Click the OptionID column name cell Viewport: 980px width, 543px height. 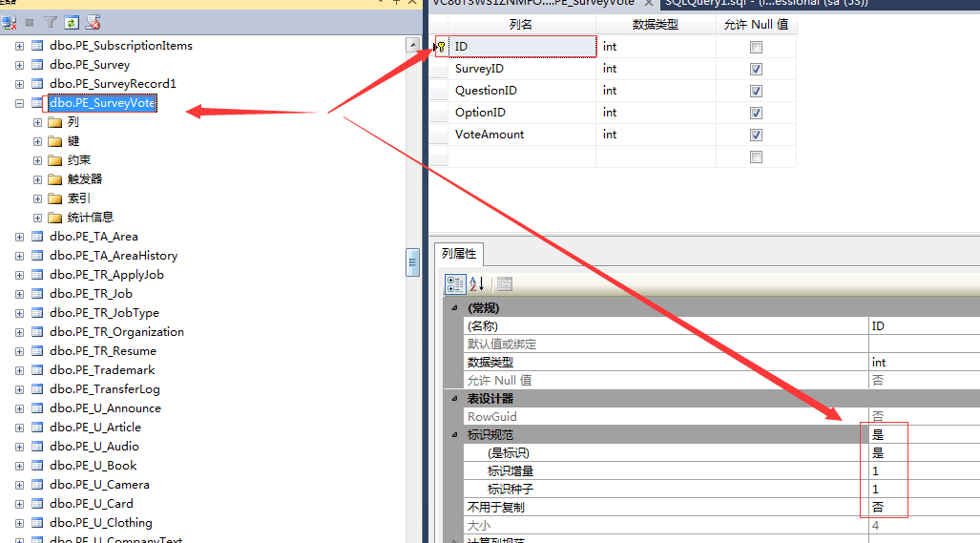pos(522,113)
